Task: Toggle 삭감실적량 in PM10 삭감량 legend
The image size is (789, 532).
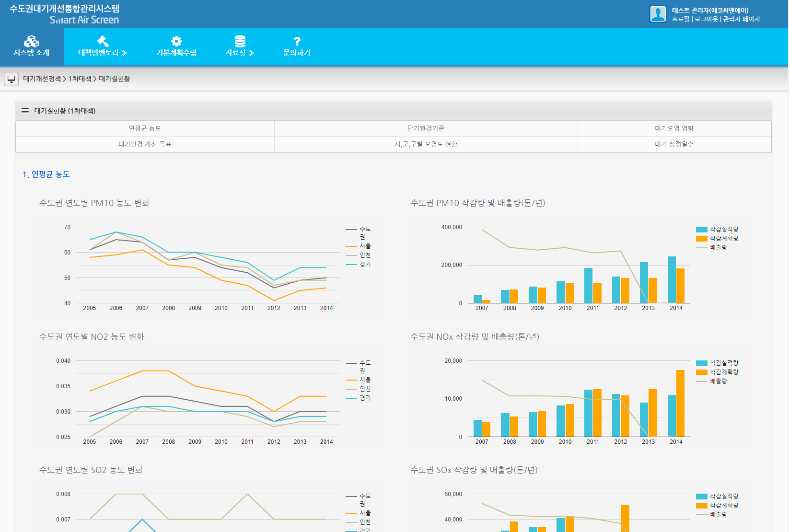Action: 717,230
